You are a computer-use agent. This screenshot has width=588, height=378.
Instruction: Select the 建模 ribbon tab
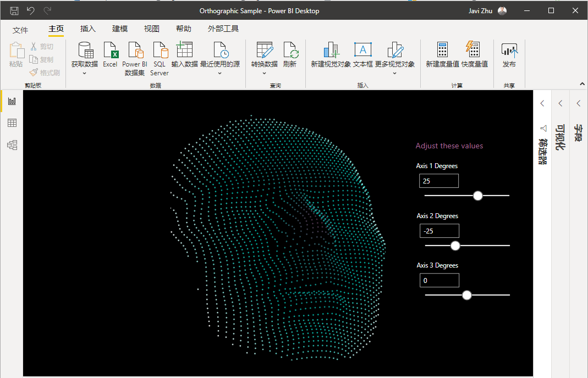click(120, 29)
